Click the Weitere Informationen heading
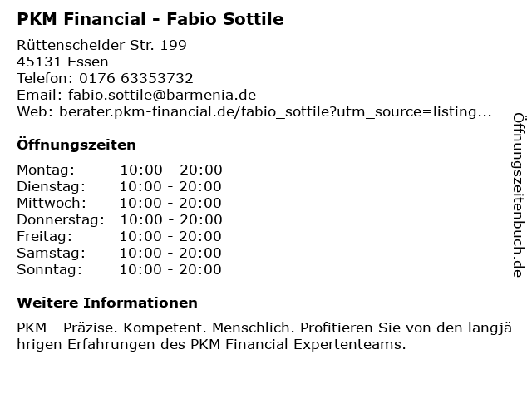This screenshot has height=399, width=532. coord(107,303)
